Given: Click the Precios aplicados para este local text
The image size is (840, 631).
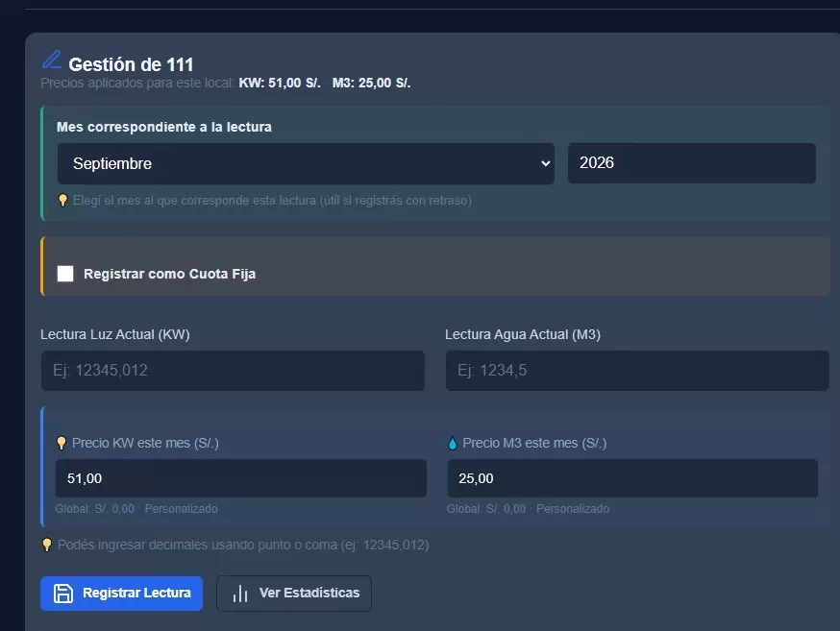Looking at the screenshot, I should [x=137, y=83].
